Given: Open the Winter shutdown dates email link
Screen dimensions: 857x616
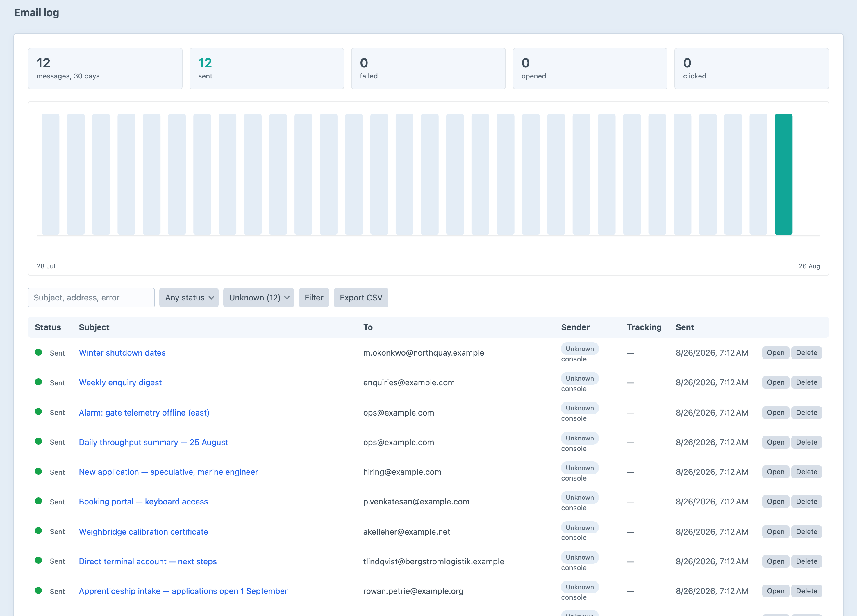Looking at the screenshot, I should [x=122, y=353].
